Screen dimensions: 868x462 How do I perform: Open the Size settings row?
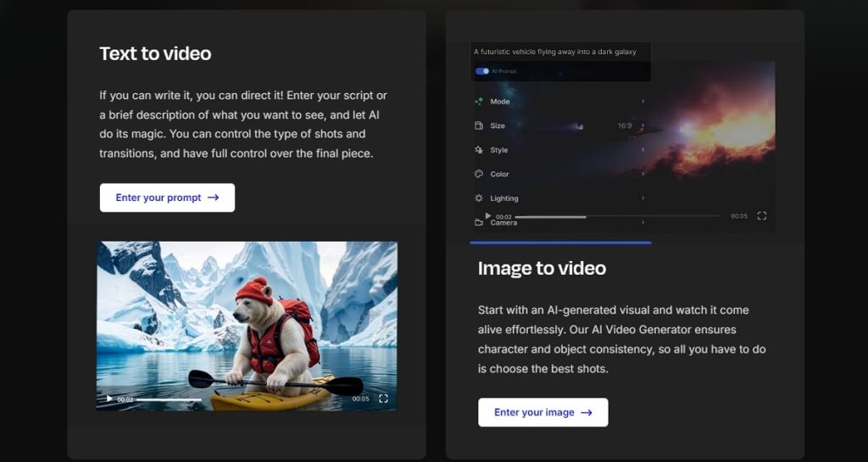560,125
